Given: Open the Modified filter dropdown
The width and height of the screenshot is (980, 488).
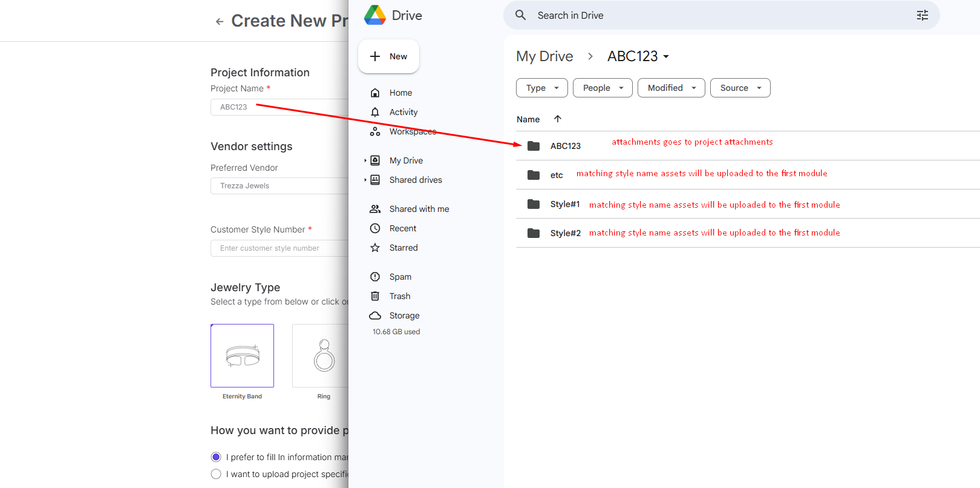Looking at the screenshot, I should [671, 88].
